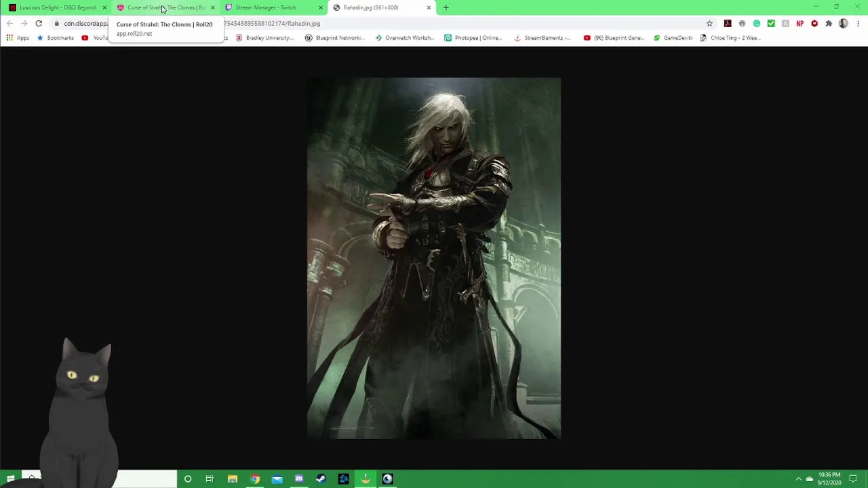Open the Chrome three-dot menu
The height and width of the screenshot is (488, 868).
point(858,23)
